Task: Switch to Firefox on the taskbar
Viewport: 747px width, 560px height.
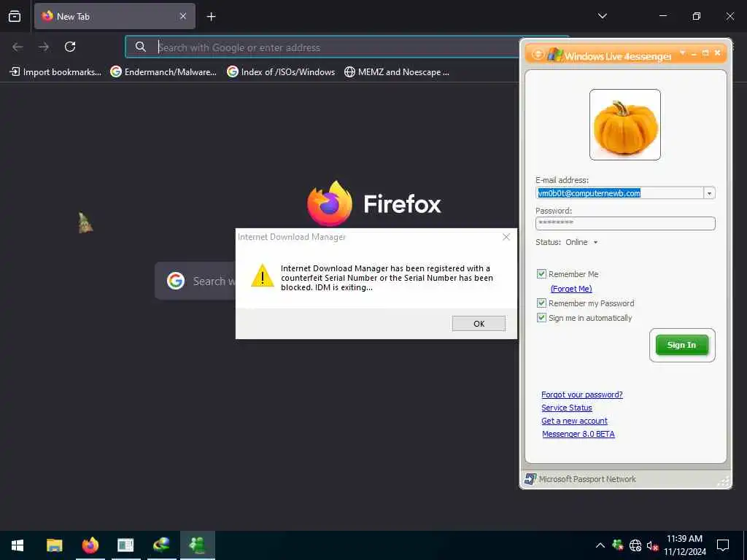Action: pos(90,545)
